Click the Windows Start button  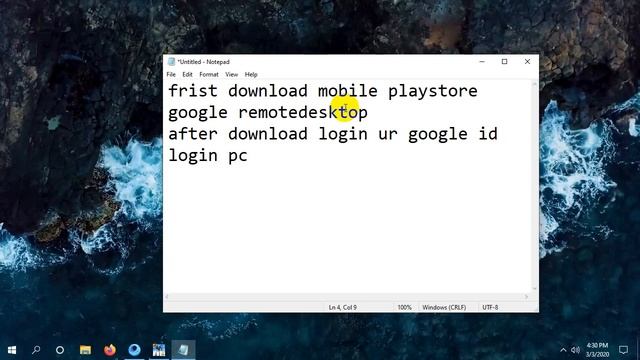(x=12, y=350)
